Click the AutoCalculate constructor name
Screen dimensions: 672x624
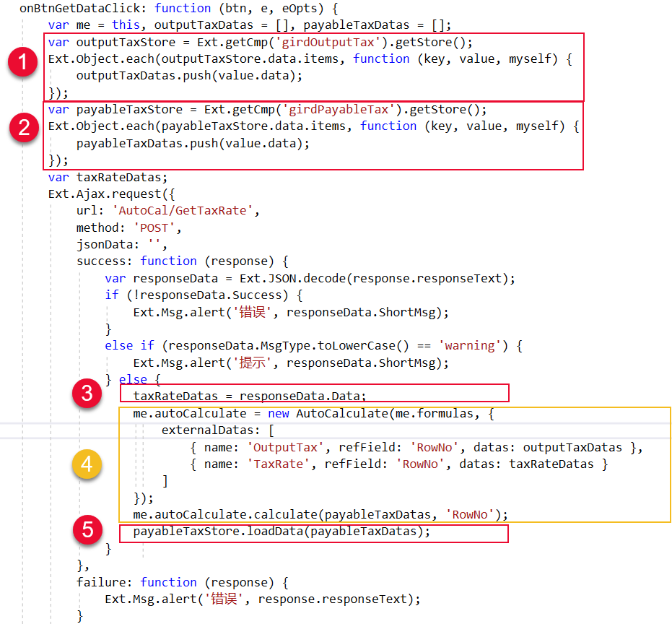click(x=336, y=413)
